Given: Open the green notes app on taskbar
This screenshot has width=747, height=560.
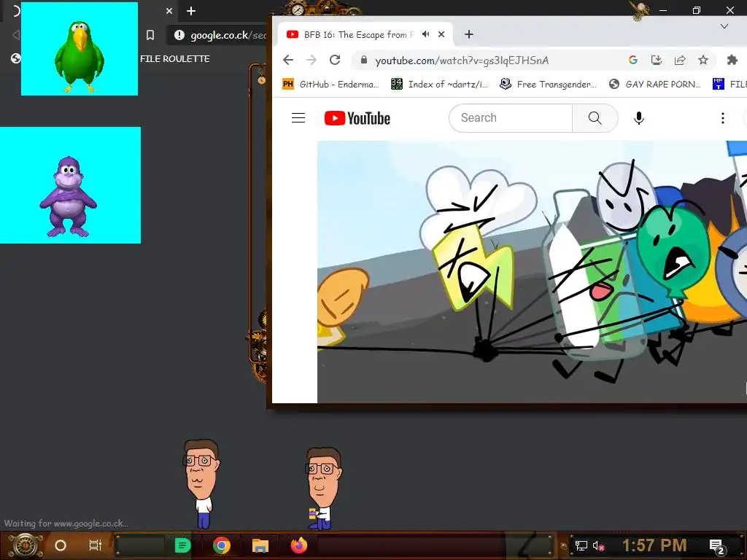Looking at the screenshot, I should 182,545.
